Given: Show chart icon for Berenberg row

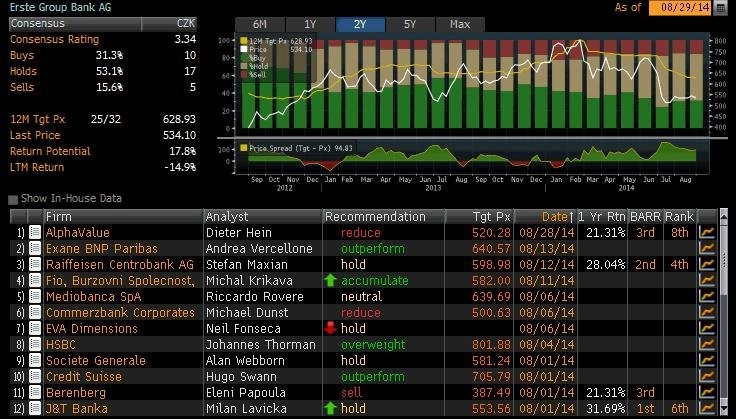Looking at the screenshot, I should [706, 392].
